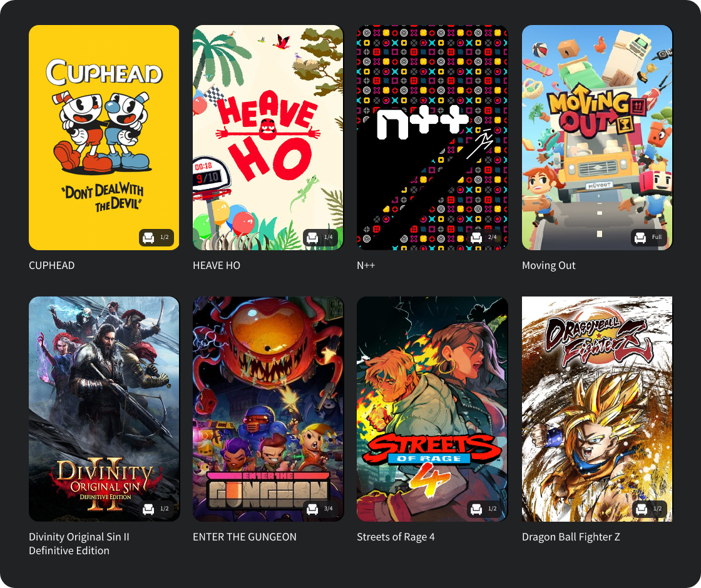Image resolution: width=701 pixels, height=588 pixels.
Task: Select the N++ game thumbnail
Action: click(x=432, y=138)
